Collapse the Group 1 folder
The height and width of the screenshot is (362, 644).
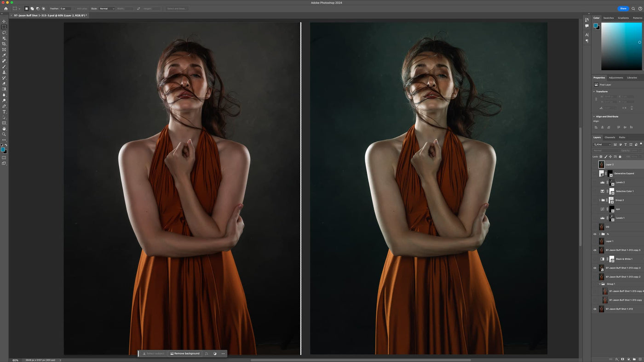pyautogui.click(x=600, y=284)
